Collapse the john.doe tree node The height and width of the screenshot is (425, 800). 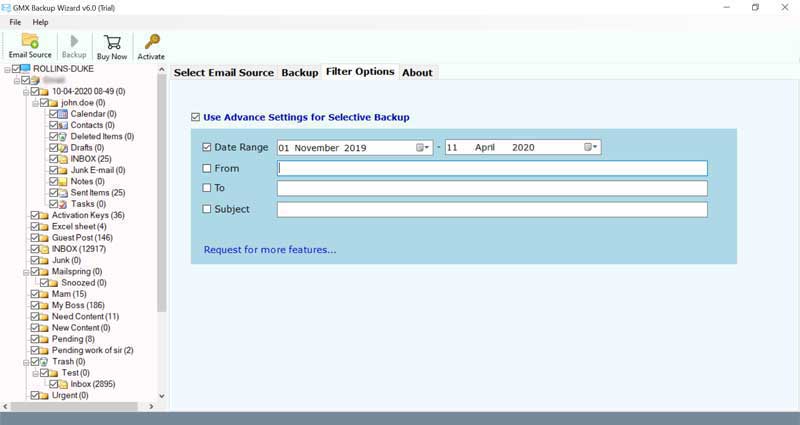(35, 102)
